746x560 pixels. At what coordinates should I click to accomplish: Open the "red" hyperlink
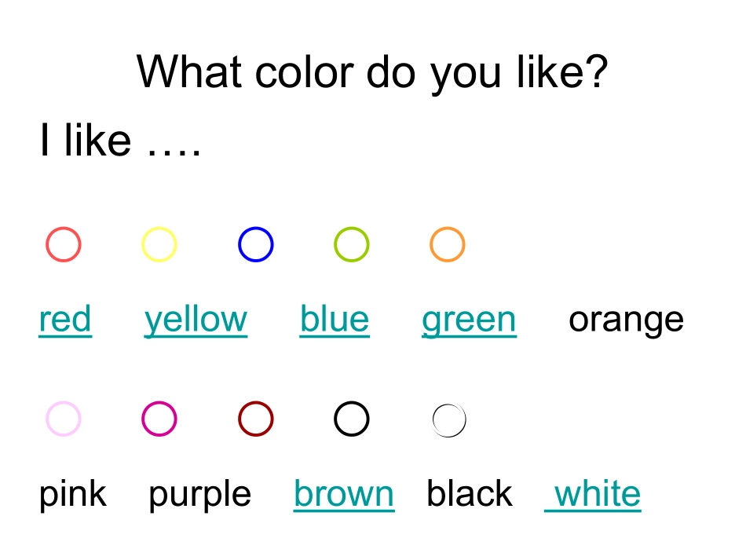(x=65, y=320)
